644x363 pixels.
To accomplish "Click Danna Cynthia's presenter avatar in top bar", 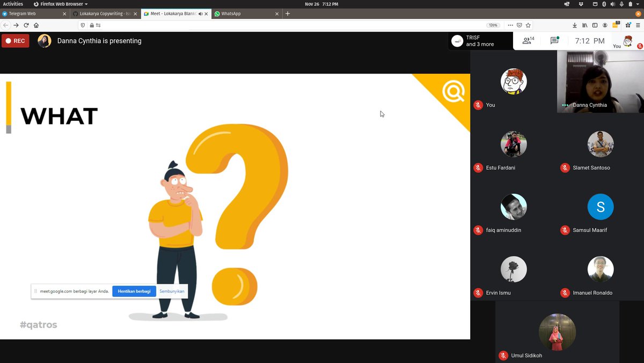I will [x=45, y=41].
